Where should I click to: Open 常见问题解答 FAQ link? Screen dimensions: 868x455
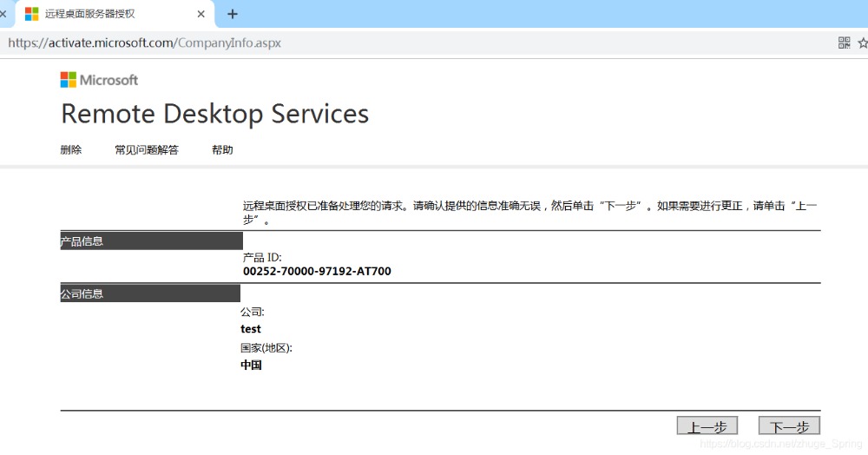(x=147, y=150)
